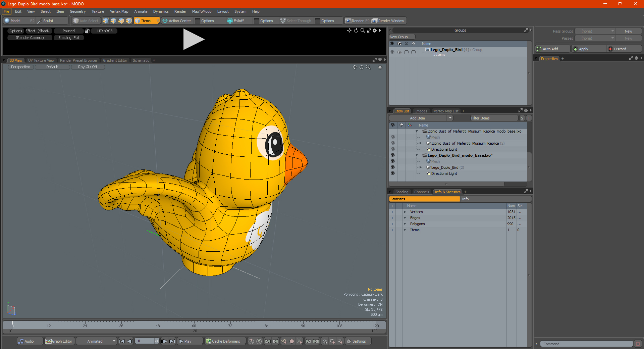Toggle preview lock icon
Image resolution: width=644 pixels, height=349 pixels.
tap(87, 31)
